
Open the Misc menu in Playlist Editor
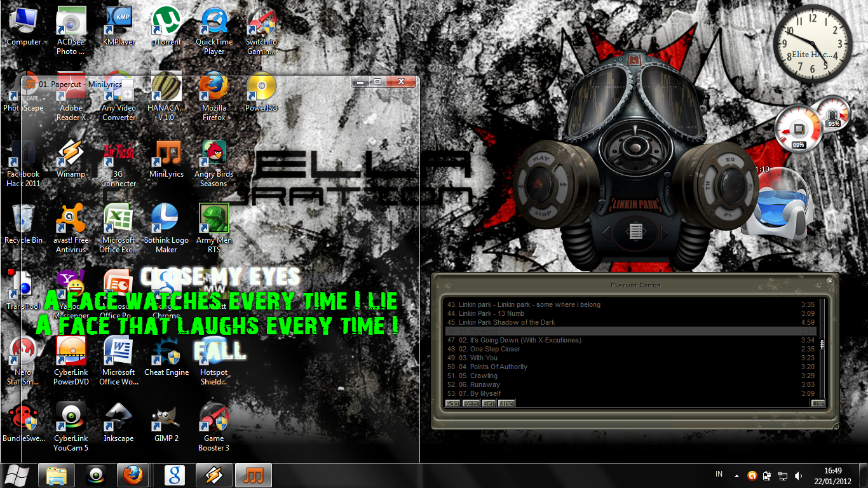(x=506, y=403)
